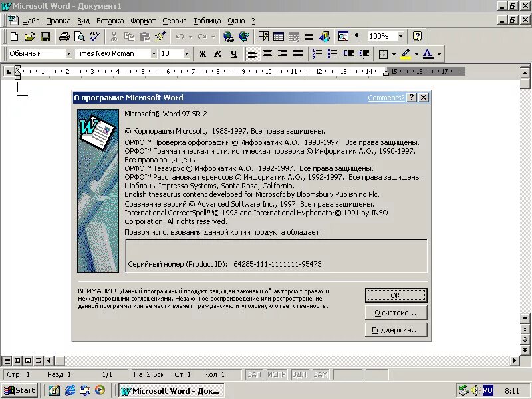Image resolution: width=532 pixels, height=399 pixels.
Task: Insert a hyperlink with the globe-chain icon
Action: (x=229, y=37)
